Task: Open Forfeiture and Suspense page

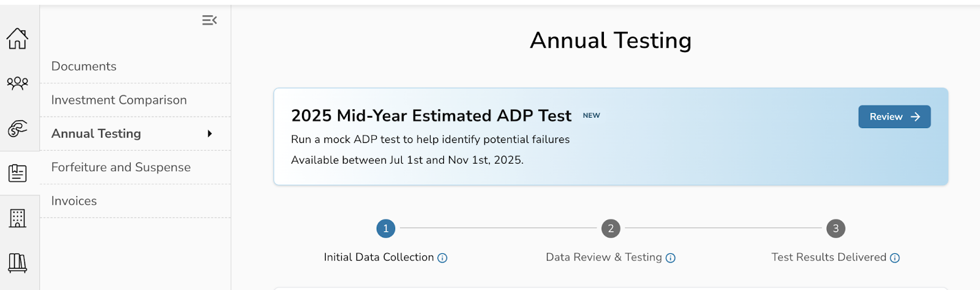Action: pos(121,167)
